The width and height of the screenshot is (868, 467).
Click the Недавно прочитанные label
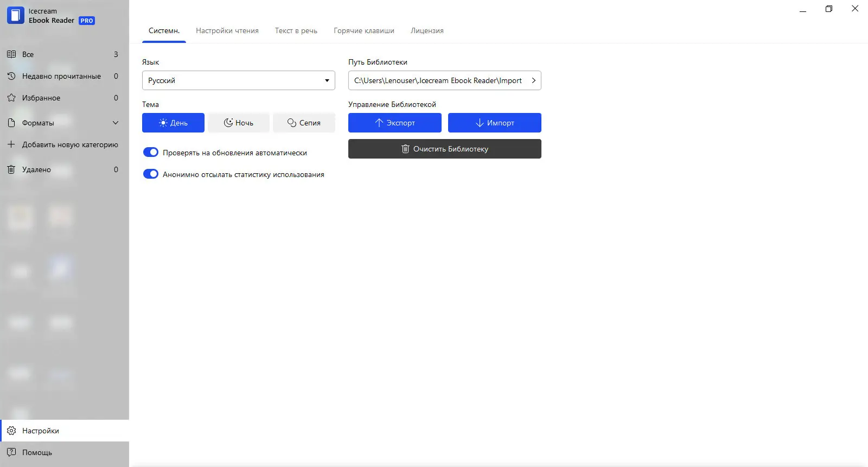[61, 76]
